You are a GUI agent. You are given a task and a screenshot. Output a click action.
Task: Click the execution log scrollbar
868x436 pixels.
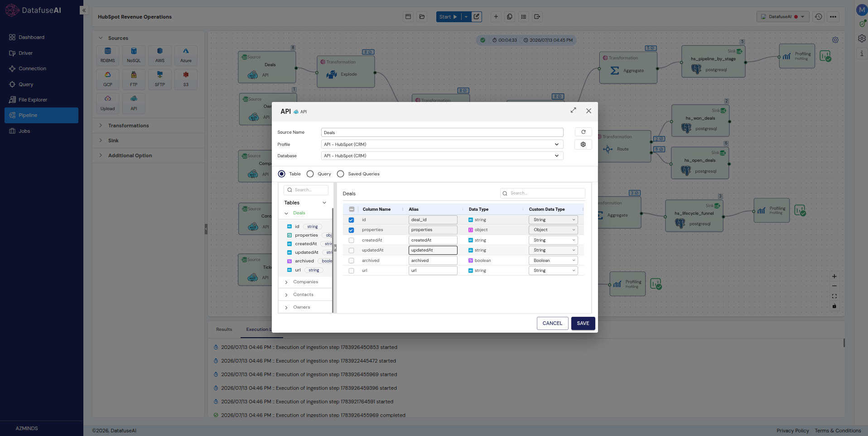(844, 343)
